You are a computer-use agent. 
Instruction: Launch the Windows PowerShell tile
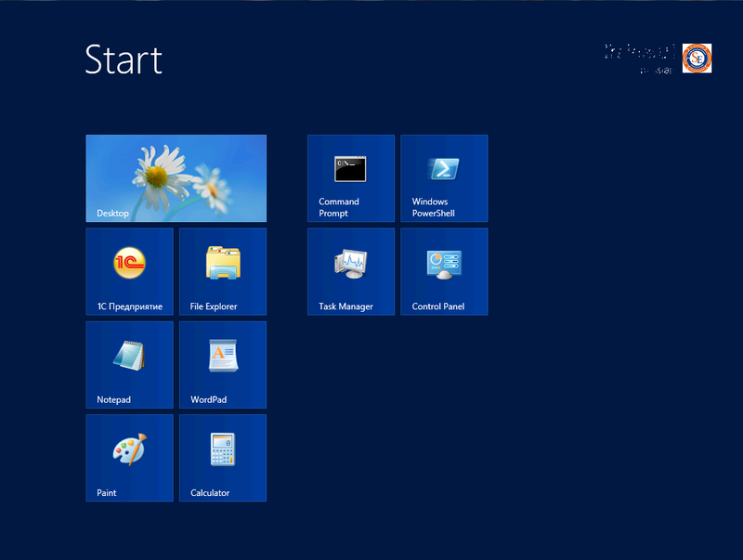pyautogui.click(x=444, y=178)
